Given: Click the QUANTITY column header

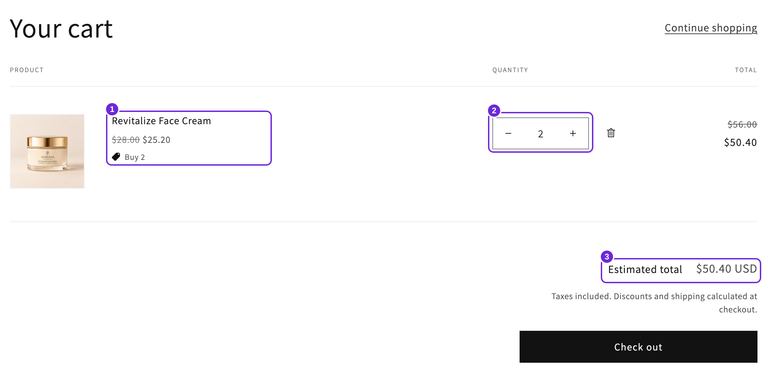Looking at the screenshot, I should [510, 70].
